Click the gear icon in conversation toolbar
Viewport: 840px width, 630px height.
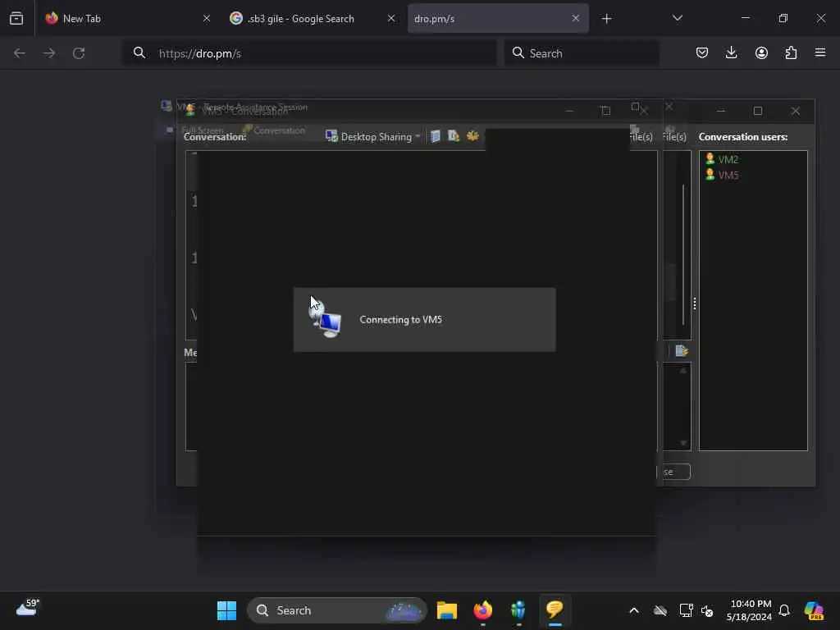472,136
